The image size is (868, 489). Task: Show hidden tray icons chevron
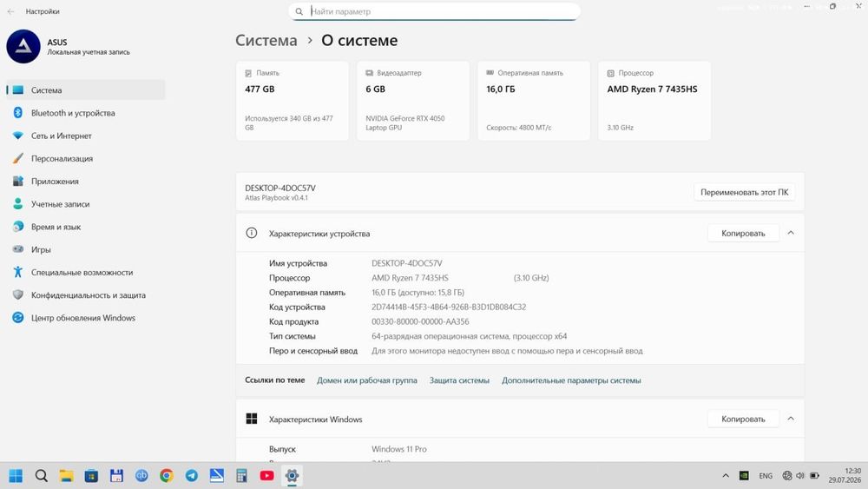[726, 476]
